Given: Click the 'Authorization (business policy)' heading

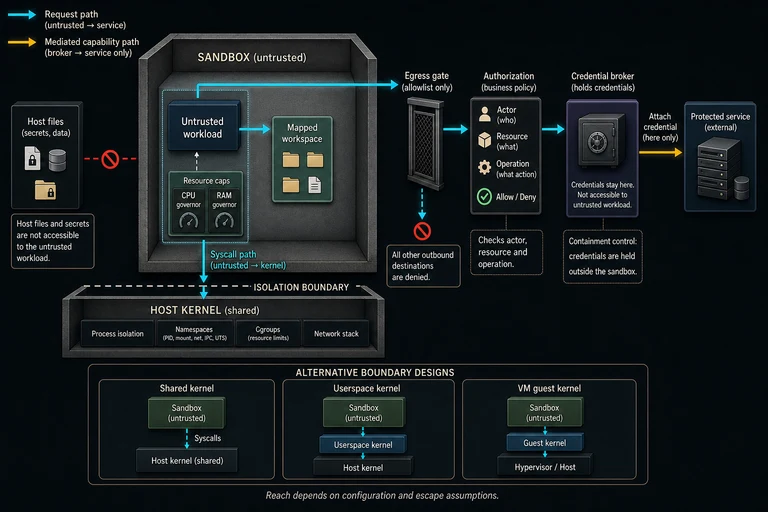Looking at the screenshot, I should [x=508, y=81].
